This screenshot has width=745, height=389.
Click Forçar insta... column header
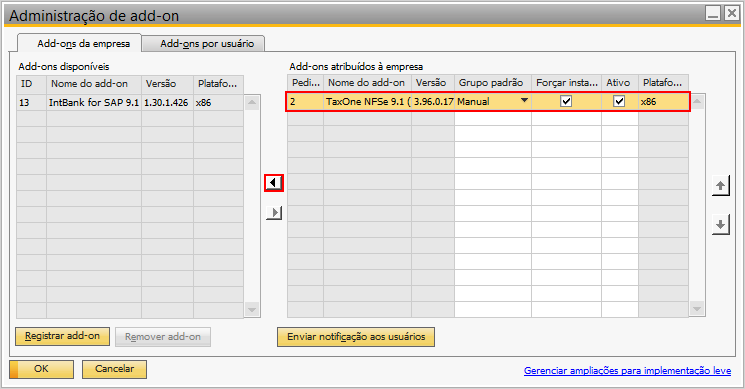click(x=566, y=83)
